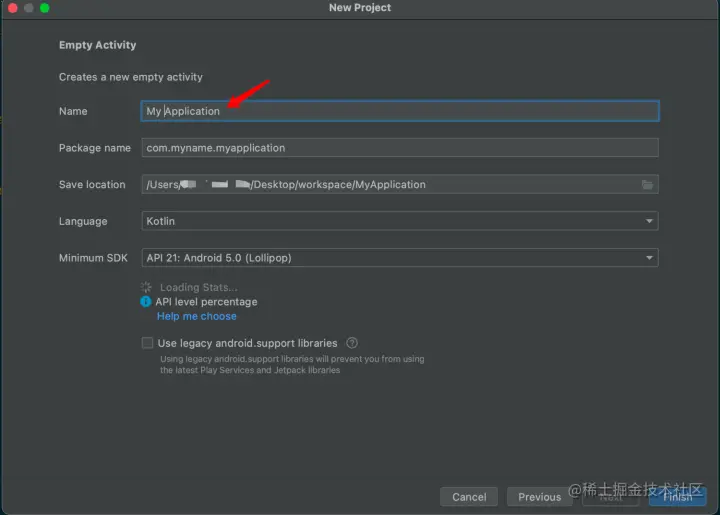720x515 pixels.
Task: Go back with the Previous button
Action: pos(539,497)
